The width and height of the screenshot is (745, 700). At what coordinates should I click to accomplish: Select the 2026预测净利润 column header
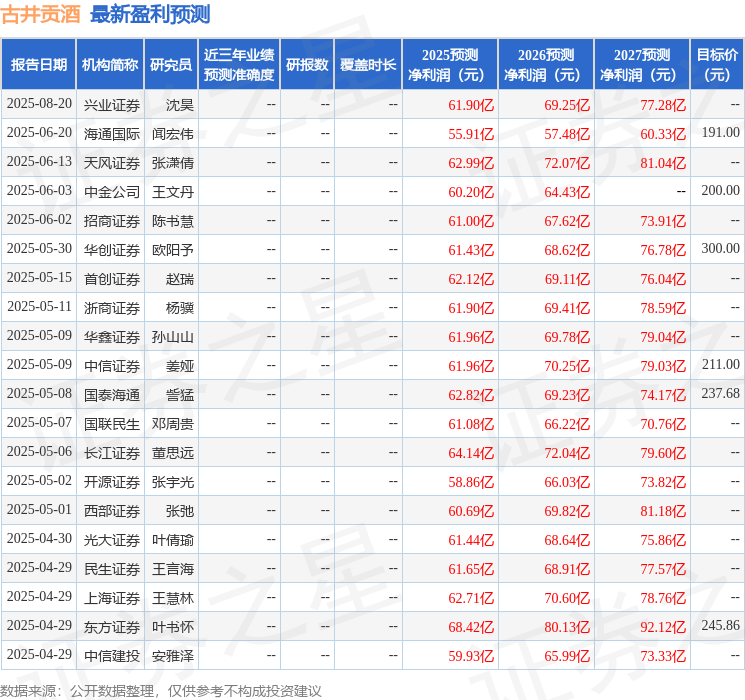pyautogui.click(x=546, y=65)
